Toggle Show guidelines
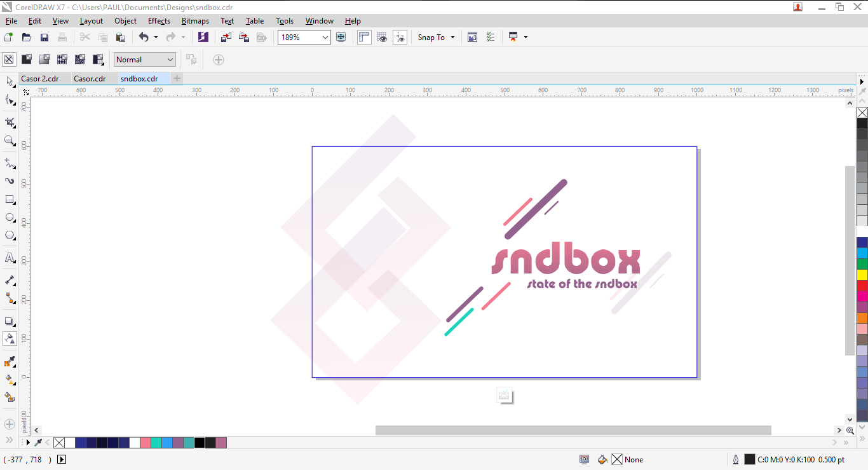868x470 pixels. (400, 38)
